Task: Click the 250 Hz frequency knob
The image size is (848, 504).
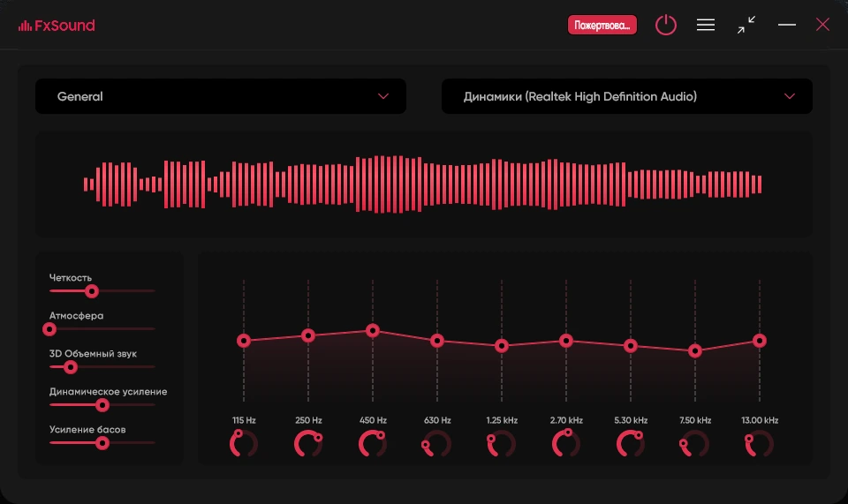Action: [x=308, y=443]
